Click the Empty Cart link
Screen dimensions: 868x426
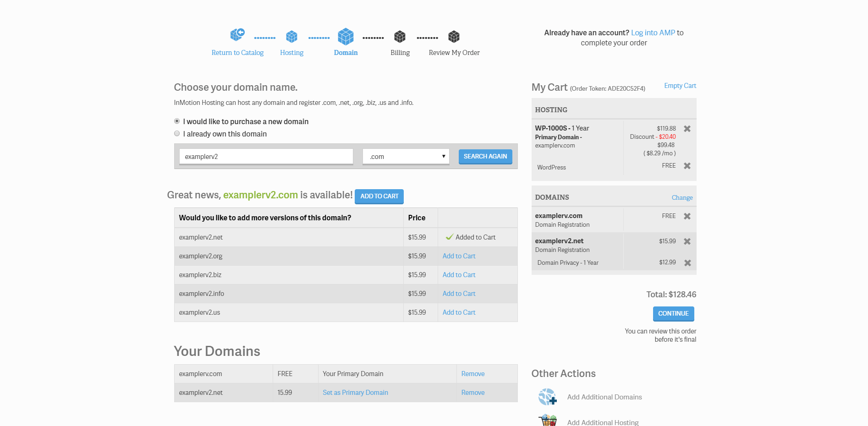tap(680, 86)
